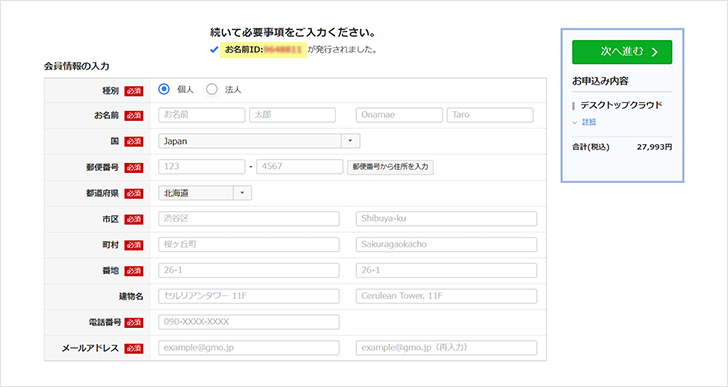Click the email 再入力 confirmation field
The height and width of the screenshot is (387, 728).
[x=447, y=348]
